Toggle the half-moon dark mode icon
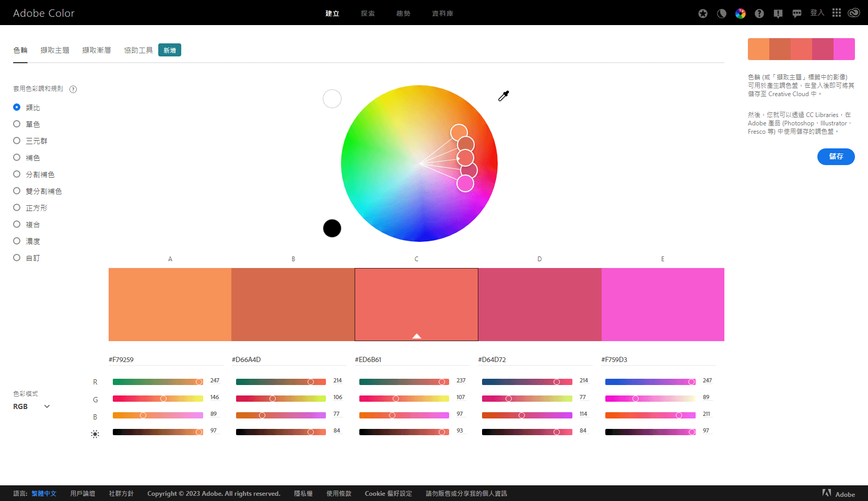 (722, 14)
